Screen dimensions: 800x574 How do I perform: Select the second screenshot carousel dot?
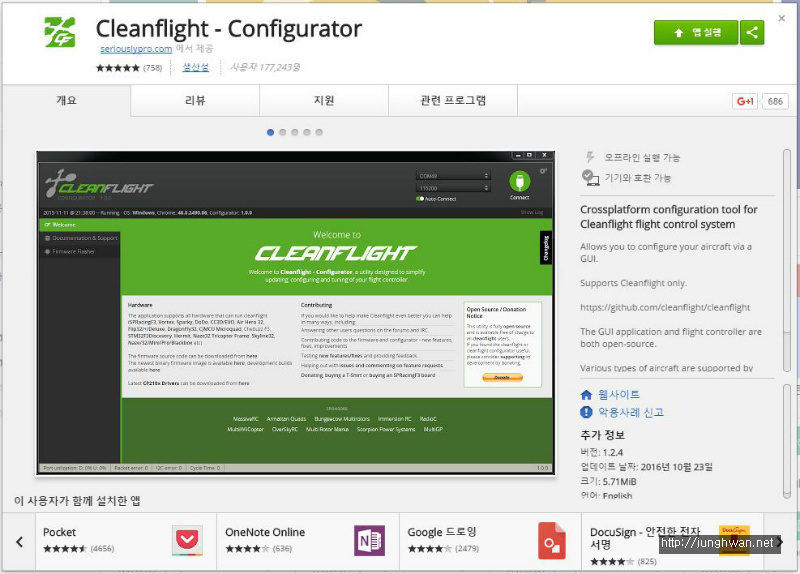[283, 132]
